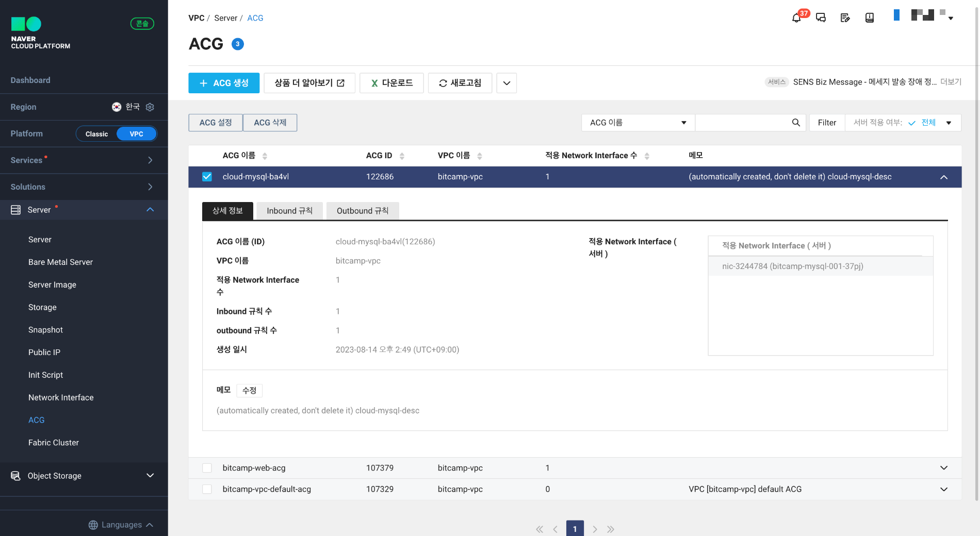The image size is (980, 536).
Task: Open the user guide book icon
Action: pyautogui.click(x=870, y=18)
